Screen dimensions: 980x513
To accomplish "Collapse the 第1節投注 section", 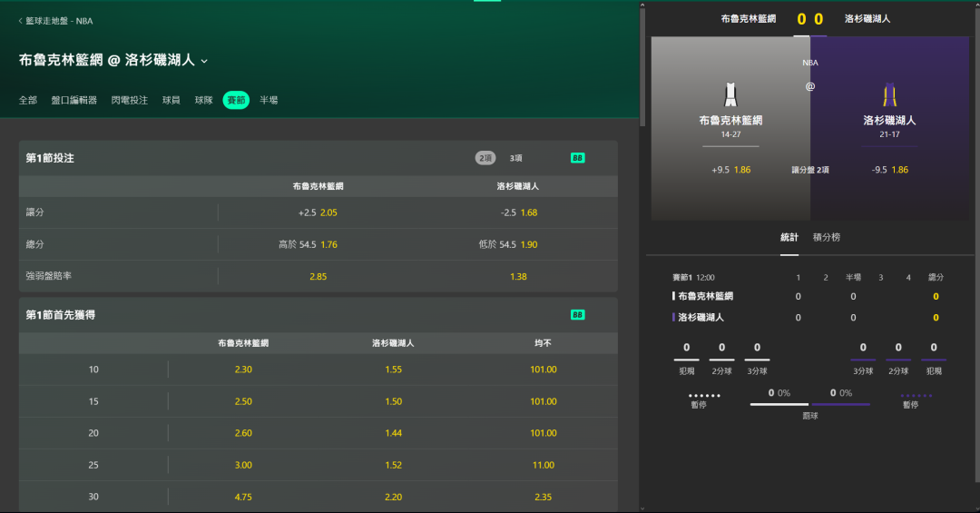I will (x=50, y=158).
